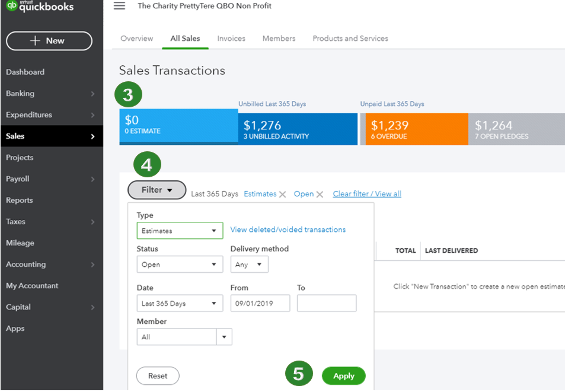565x392 pixels.
Task: Switch to the Overview tab
Action: click(x=136, y=38)
